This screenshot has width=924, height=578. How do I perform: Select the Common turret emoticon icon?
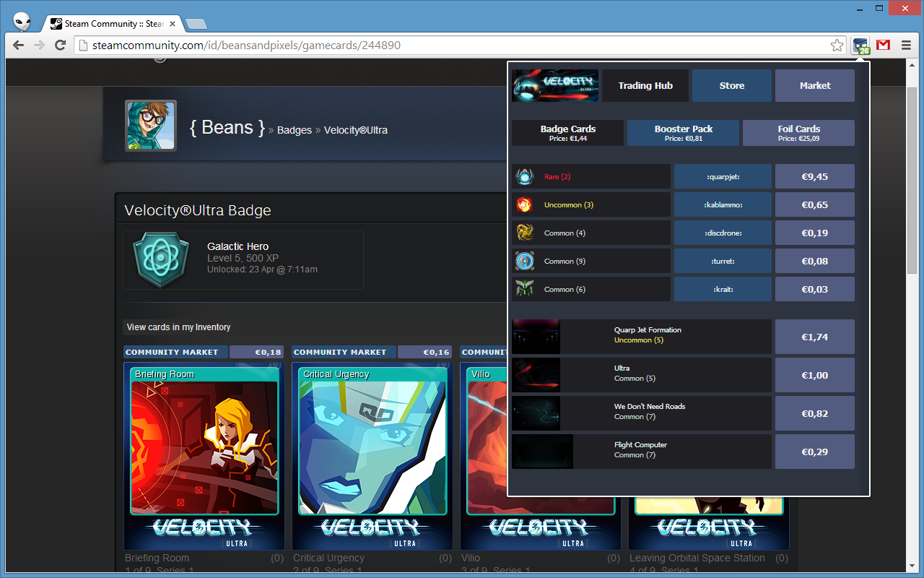click(524, 262)
